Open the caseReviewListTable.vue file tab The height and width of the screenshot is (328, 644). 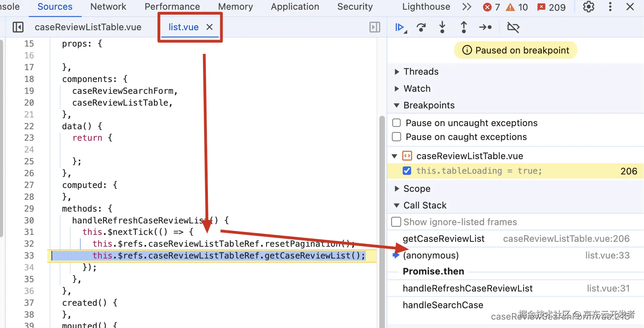[x=88, y=27]
